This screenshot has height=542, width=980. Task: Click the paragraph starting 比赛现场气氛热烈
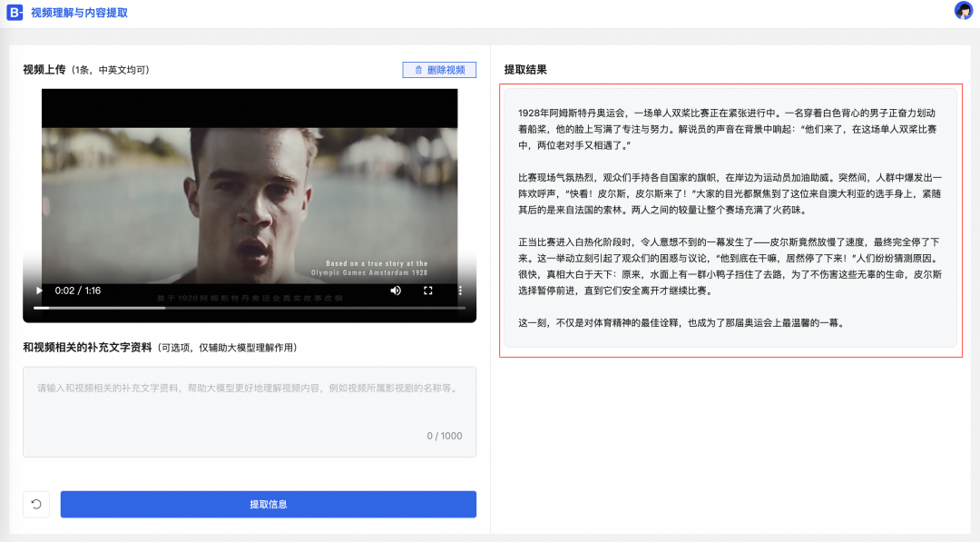tap(730, 193)
